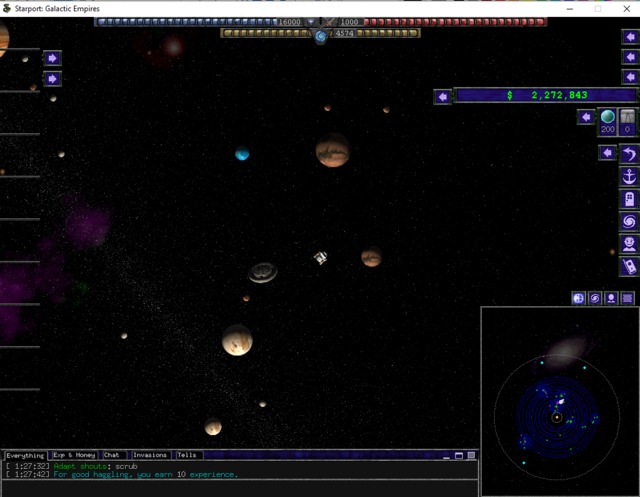640x497 pixels.
Task: Minimize the Starport: Galactic Empires window
Action: (570, 9)
